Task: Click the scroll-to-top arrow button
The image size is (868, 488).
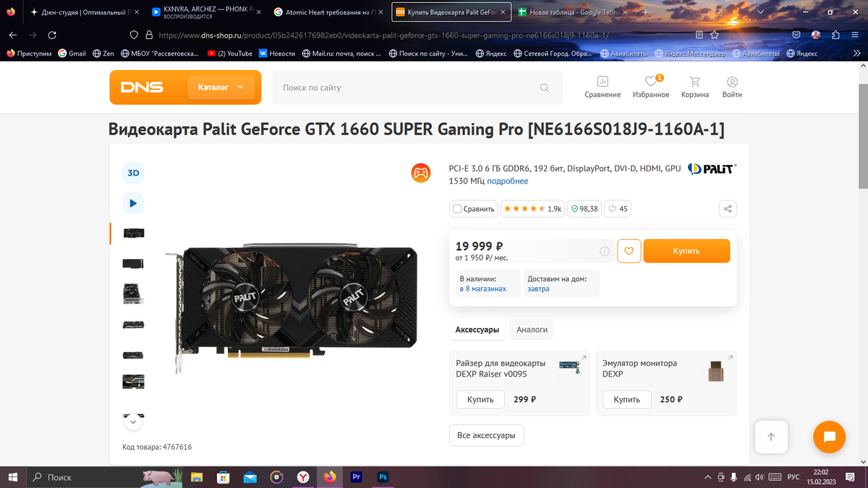Action: (771, 437)
